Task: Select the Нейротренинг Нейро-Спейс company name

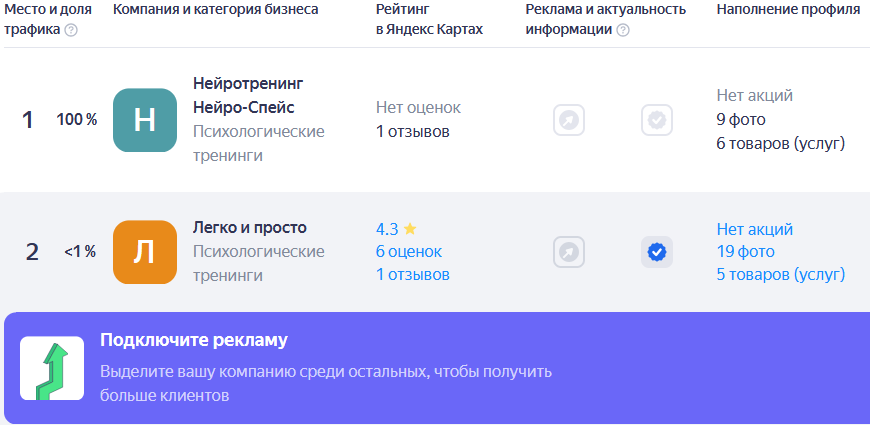Action: pos(249,95)
